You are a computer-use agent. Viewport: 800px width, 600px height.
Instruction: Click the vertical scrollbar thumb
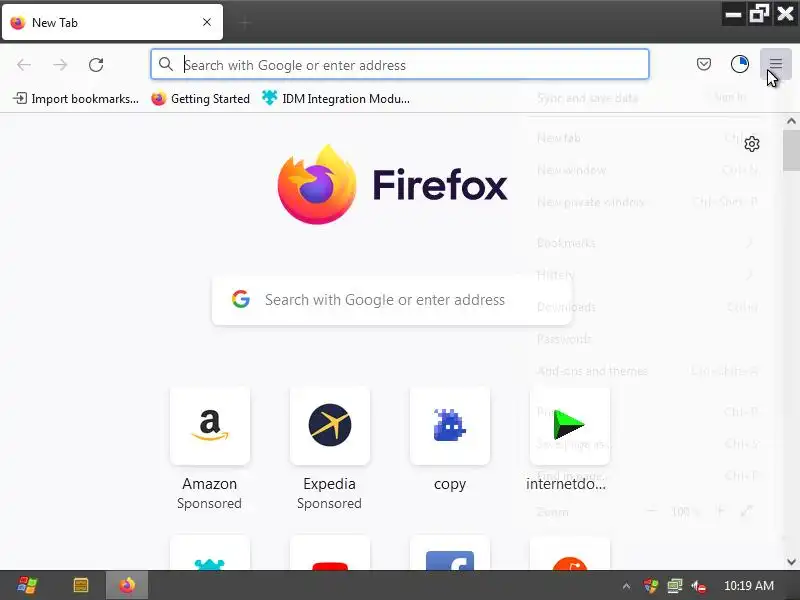click(x=791, y=150)
